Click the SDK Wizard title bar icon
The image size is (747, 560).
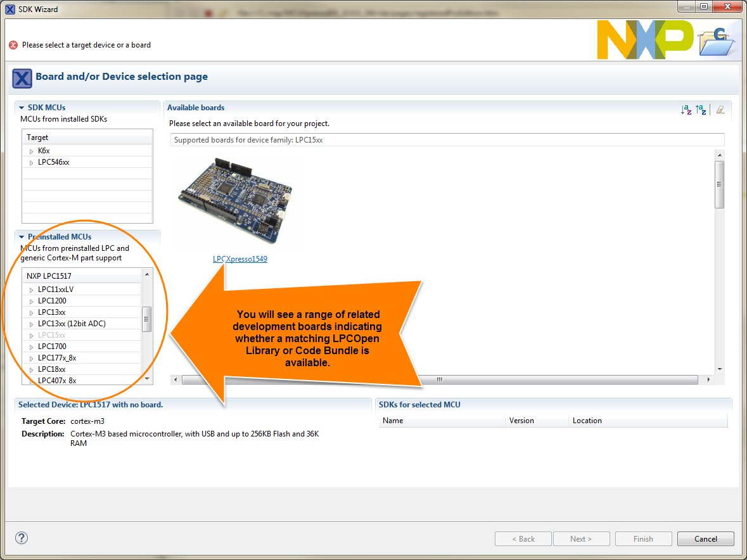click(10, 9)
